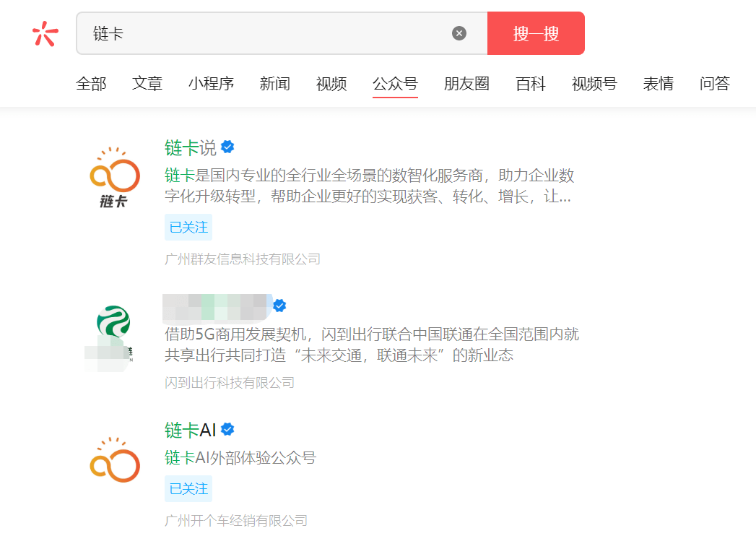Open the 链卡说 account title link
The height and width of the screenshot is (549, 756).
pyautogui.click(x=191, y=148)
